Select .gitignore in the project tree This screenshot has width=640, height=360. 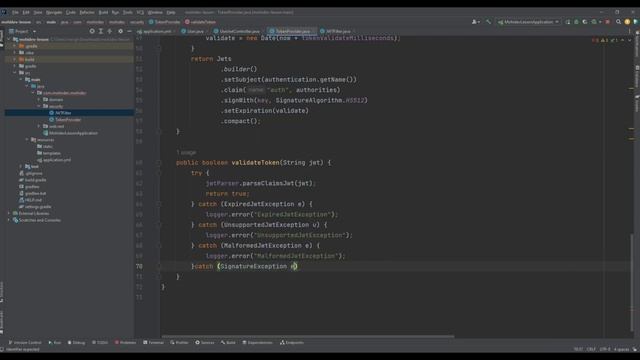click(x=31, y=173)
